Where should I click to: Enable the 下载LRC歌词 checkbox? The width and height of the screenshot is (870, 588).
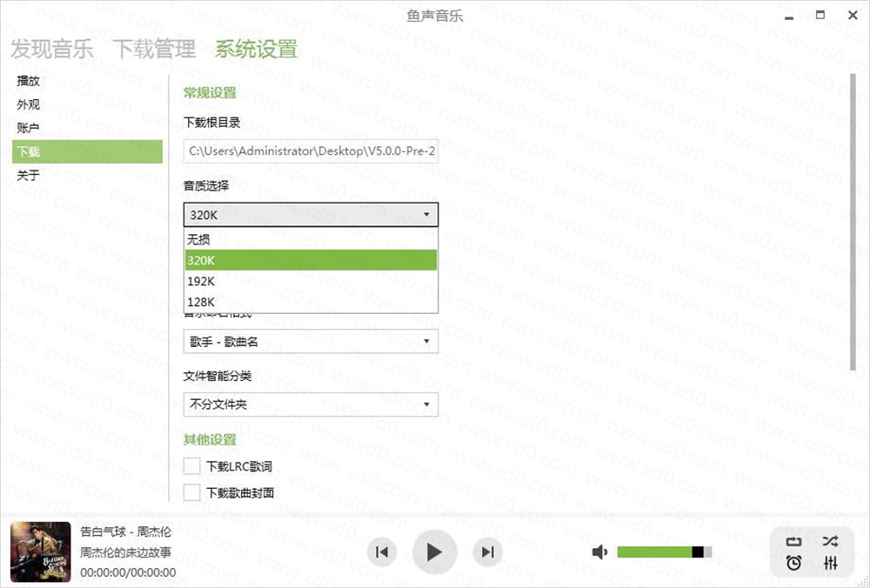coord(192,466)
